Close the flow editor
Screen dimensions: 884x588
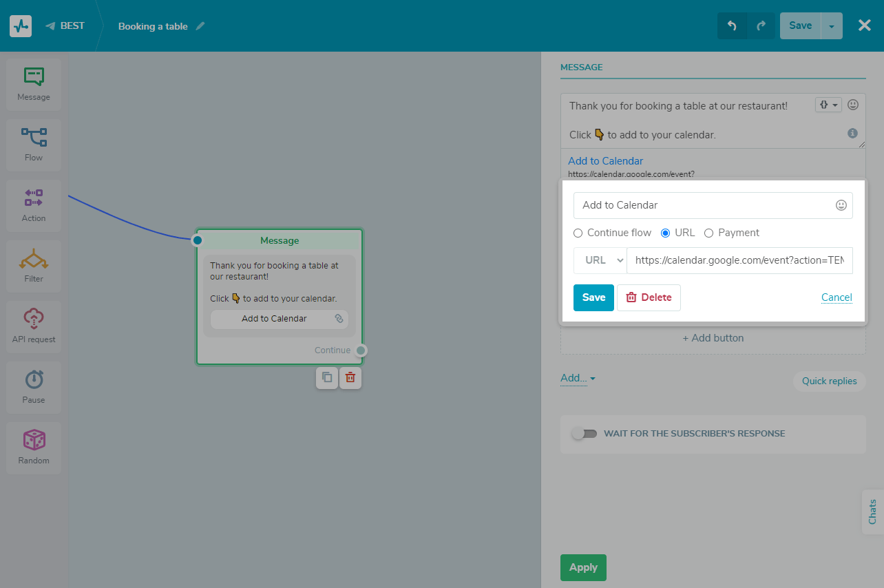tap(865, 25)
